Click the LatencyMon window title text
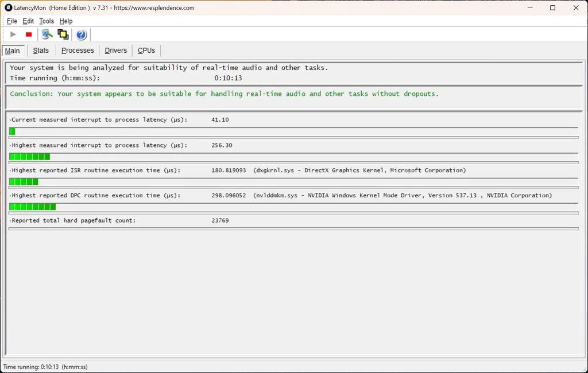 click(105, 7)
